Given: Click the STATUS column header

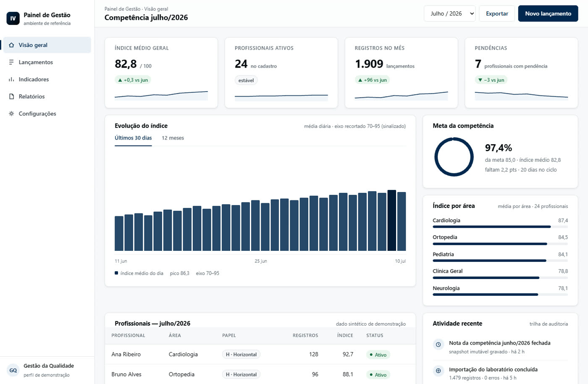Looking at the screenshot, I should 375,336.
